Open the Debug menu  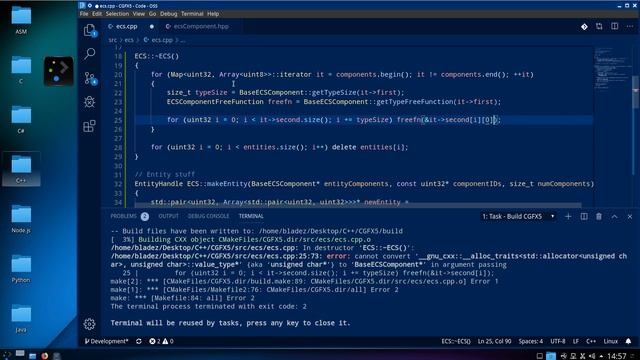169,14
